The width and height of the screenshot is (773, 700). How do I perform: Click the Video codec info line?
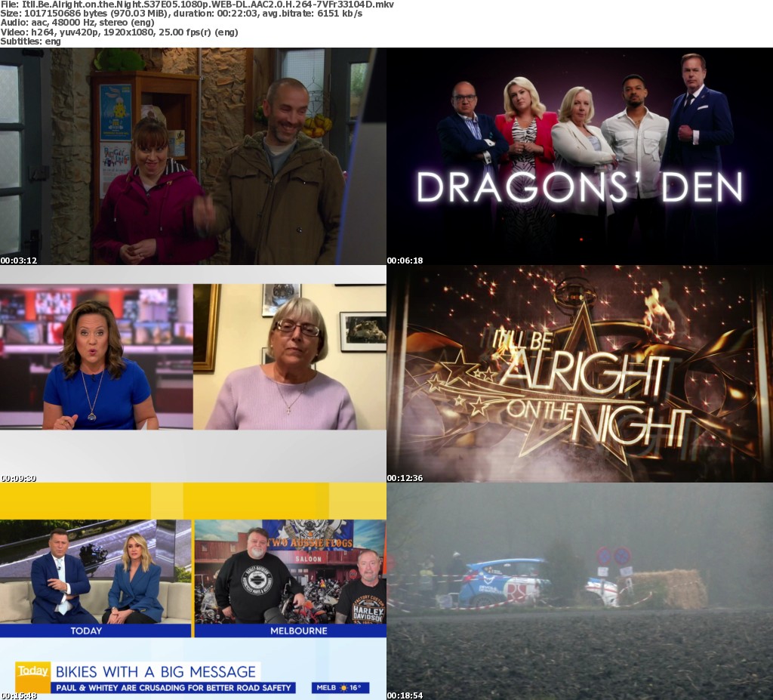coord(119,32)
